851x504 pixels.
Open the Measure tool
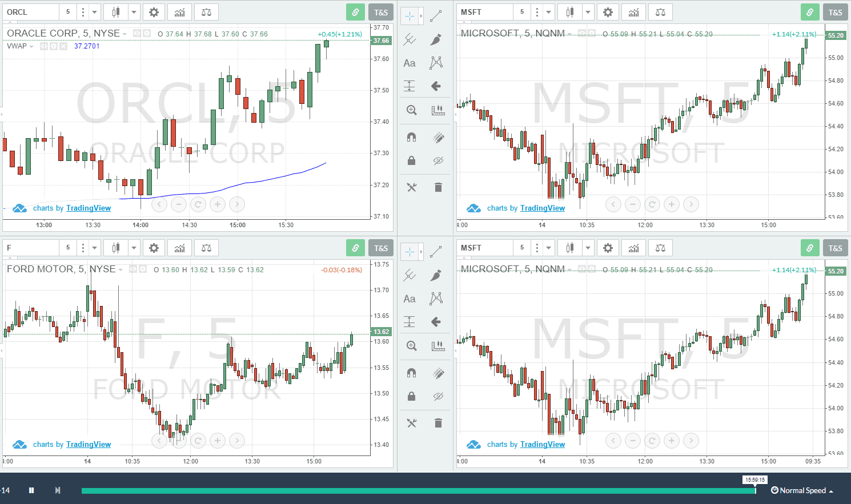[438, 110]
